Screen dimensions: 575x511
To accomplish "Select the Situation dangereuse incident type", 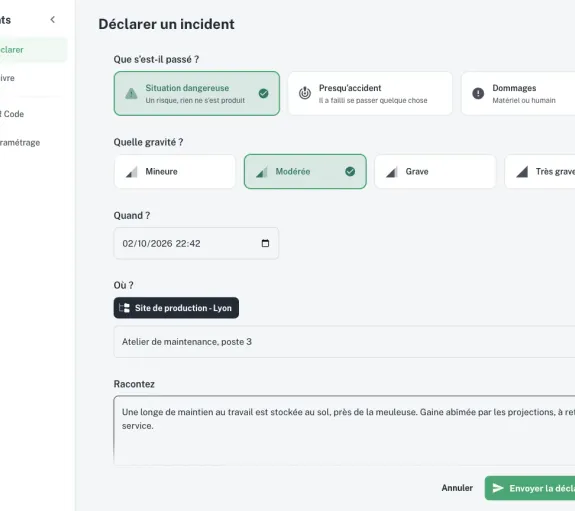I will point(197,94).
